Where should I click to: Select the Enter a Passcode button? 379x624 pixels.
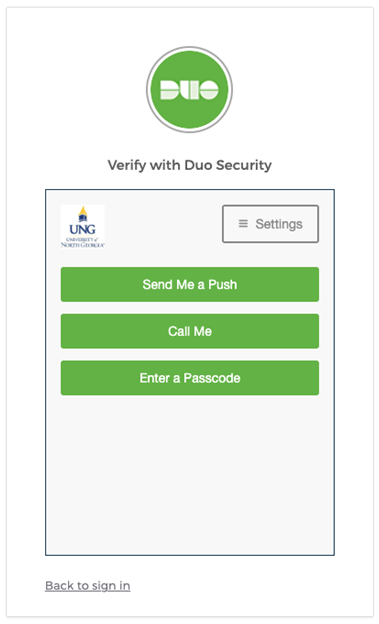click(190, 378)
